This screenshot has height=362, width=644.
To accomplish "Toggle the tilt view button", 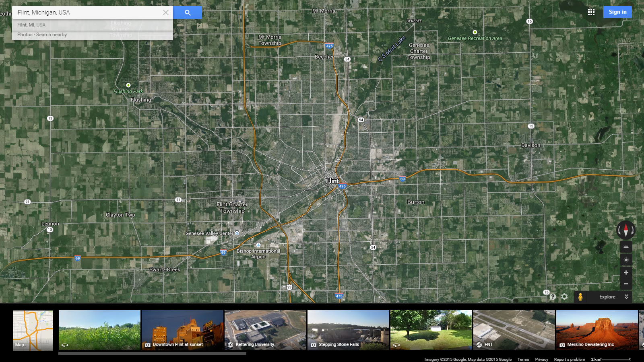I will 626,247.
